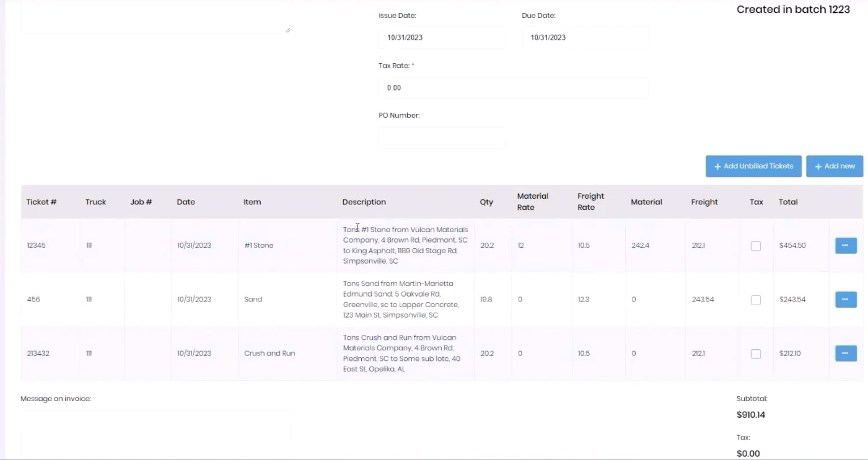Check the Tax box for Sand ticket 456
Image resolution: width=868 pixels, height=460 pixels.
[755, 299]
